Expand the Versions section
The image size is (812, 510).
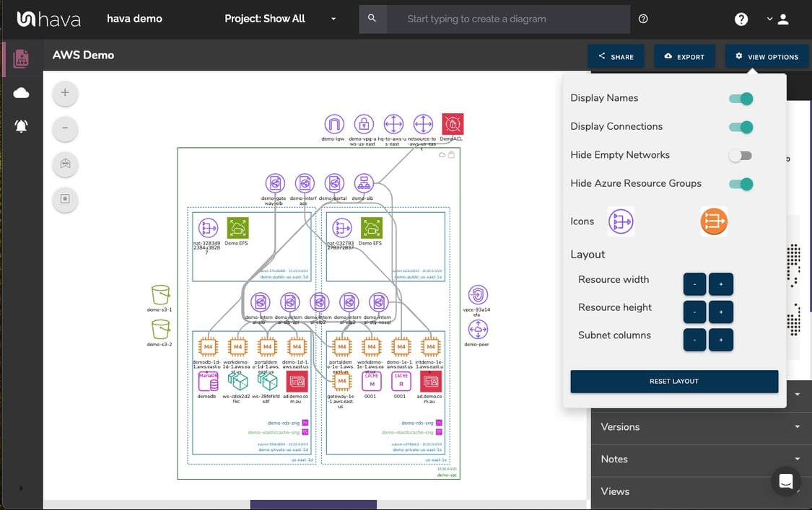[697, 426]
